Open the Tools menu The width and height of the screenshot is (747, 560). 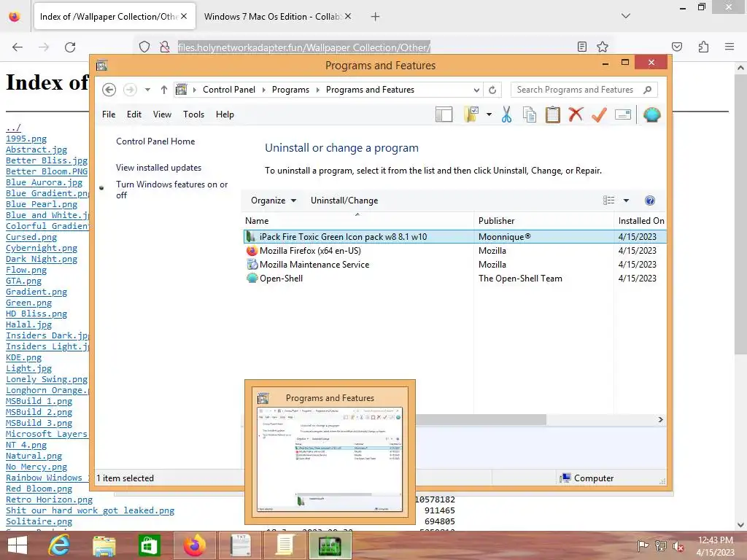pos(193,114)
